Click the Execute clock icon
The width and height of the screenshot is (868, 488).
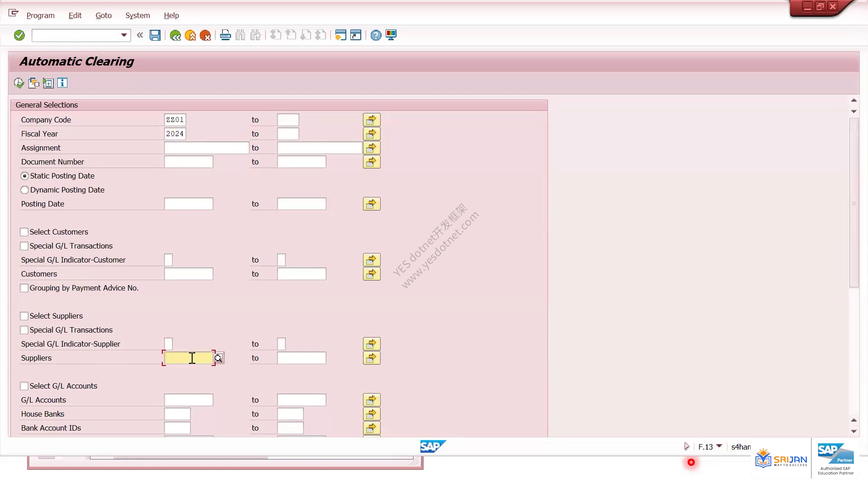pos(19,83)
